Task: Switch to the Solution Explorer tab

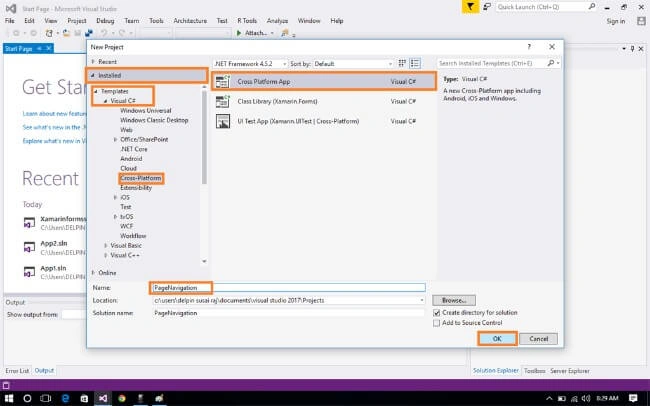Action: (496, 371)
